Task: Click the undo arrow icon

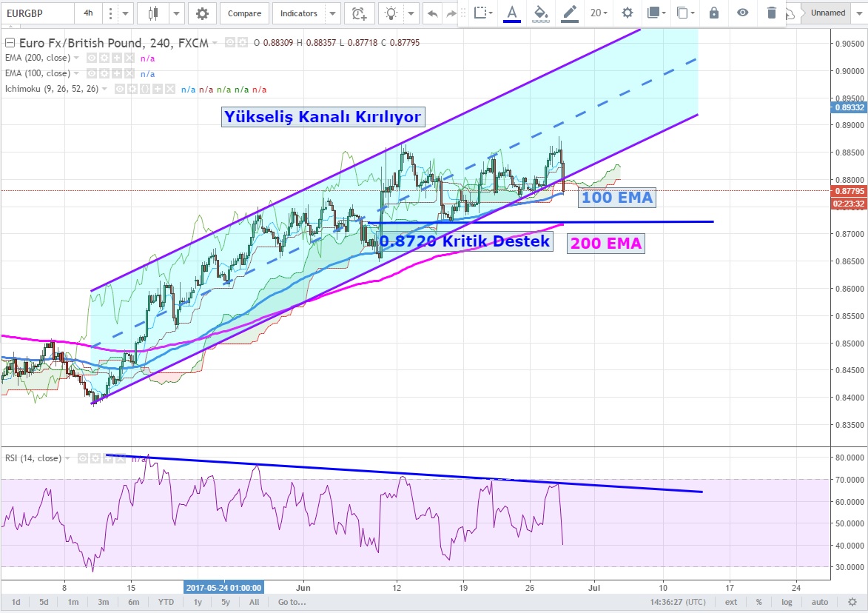Action: 432,13
